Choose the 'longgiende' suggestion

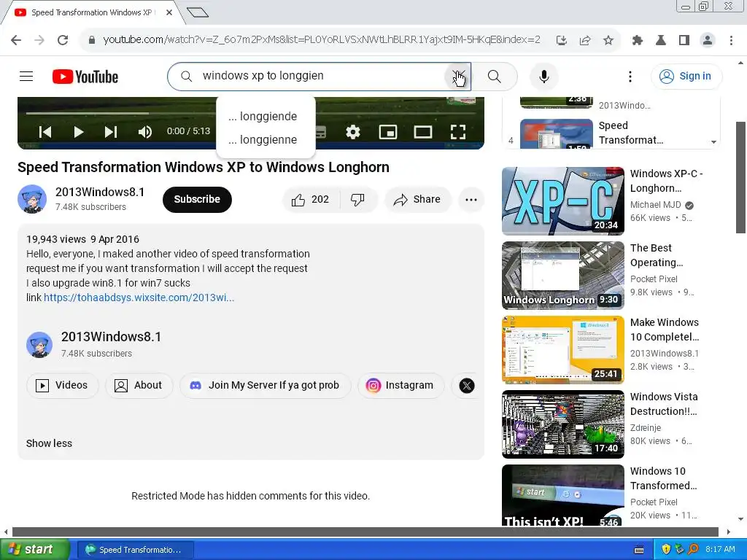coord(266,116)
